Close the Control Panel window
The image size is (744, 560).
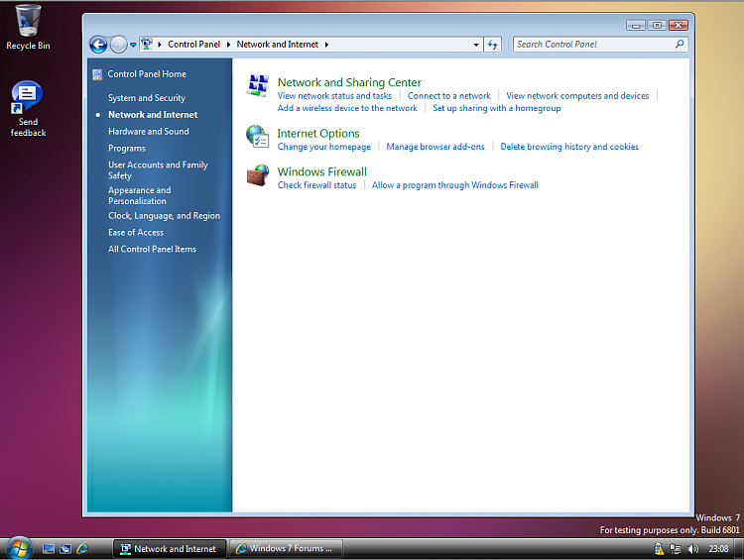pyautogui.click(x=679, y=26)
